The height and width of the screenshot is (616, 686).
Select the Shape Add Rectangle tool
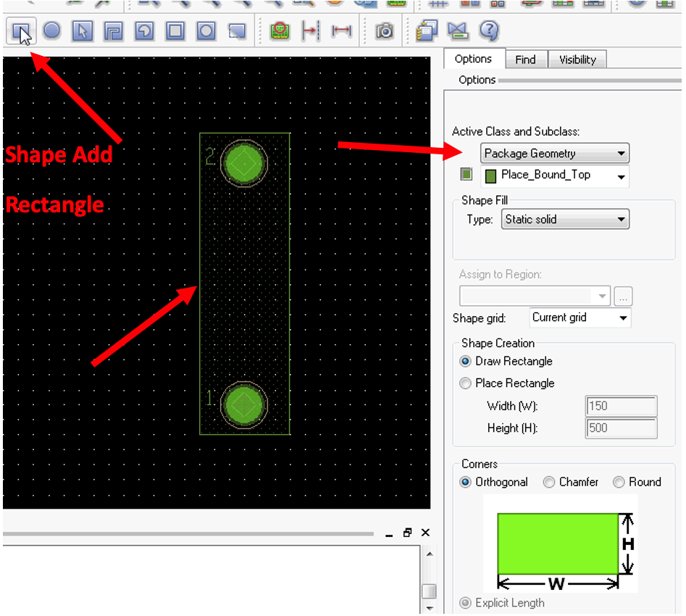(x=21, y=31)
